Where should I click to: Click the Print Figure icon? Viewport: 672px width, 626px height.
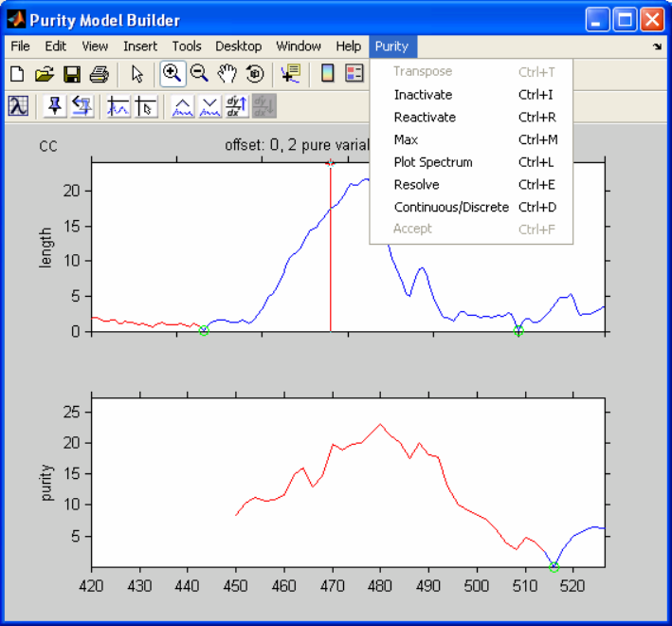tap(99, 74)
